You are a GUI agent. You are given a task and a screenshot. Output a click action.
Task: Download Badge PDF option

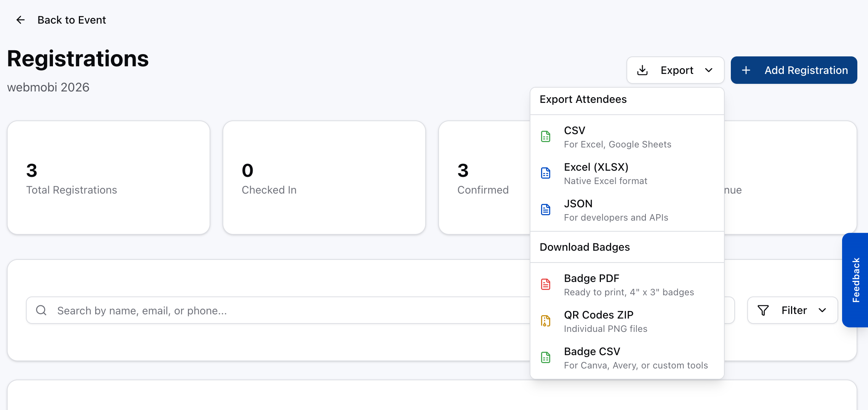(627, 285)
